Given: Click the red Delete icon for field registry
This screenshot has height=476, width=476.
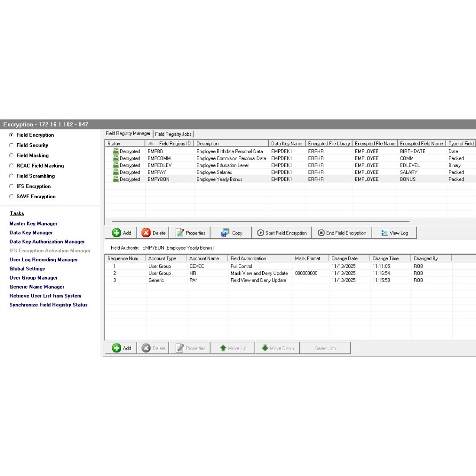Looking at the screenshot, I should [146, 233].
